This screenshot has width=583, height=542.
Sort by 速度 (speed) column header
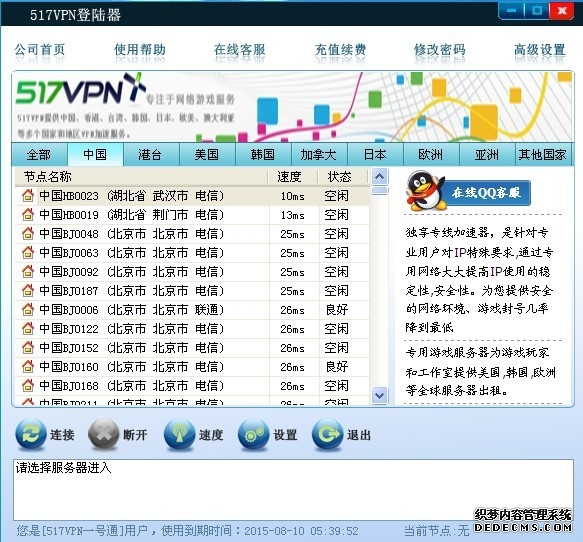293,177
